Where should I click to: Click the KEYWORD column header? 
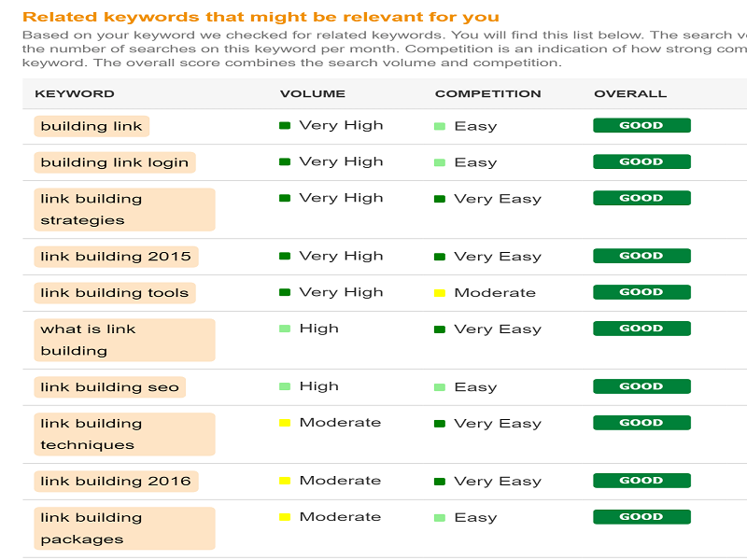point(75,94)
